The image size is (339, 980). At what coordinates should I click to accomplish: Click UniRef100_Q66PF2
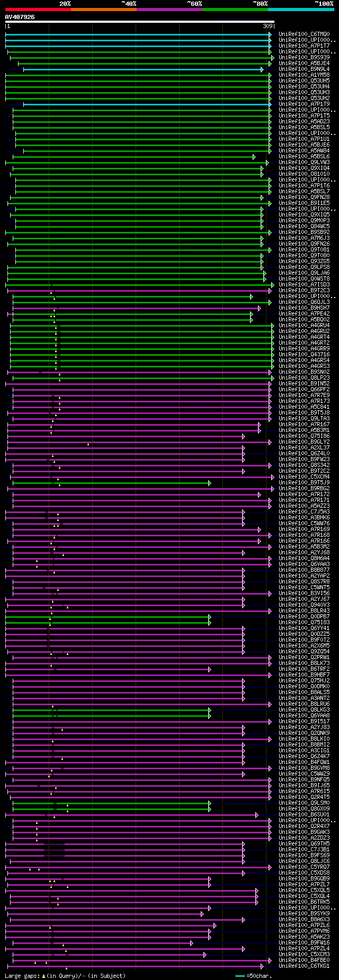[304, 390]
